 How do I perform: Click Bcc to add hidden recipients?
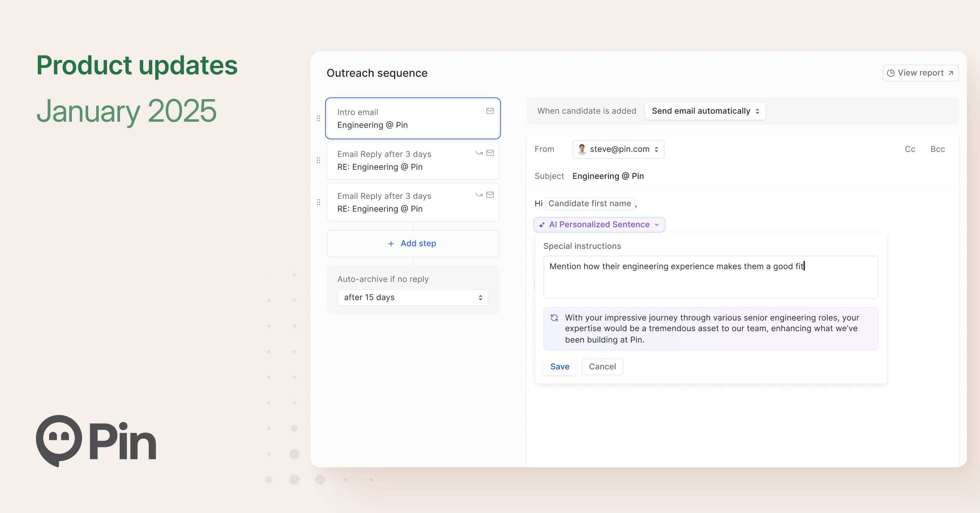[x=938, y=149]
